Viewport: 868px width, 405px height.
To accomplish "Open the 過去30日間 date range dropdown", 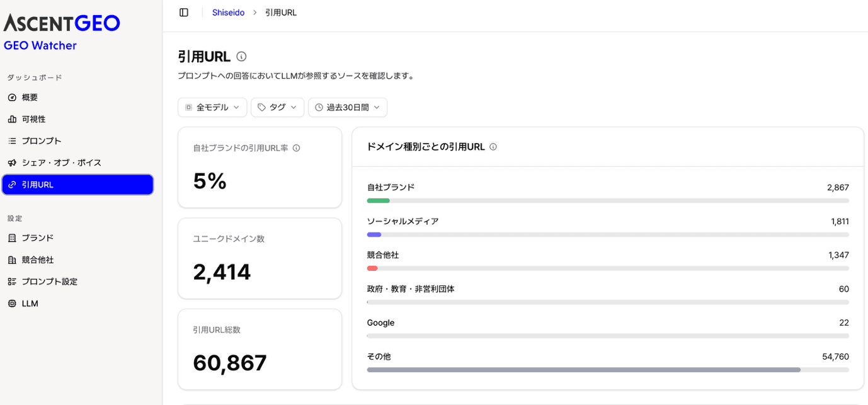I will [348, 107].
